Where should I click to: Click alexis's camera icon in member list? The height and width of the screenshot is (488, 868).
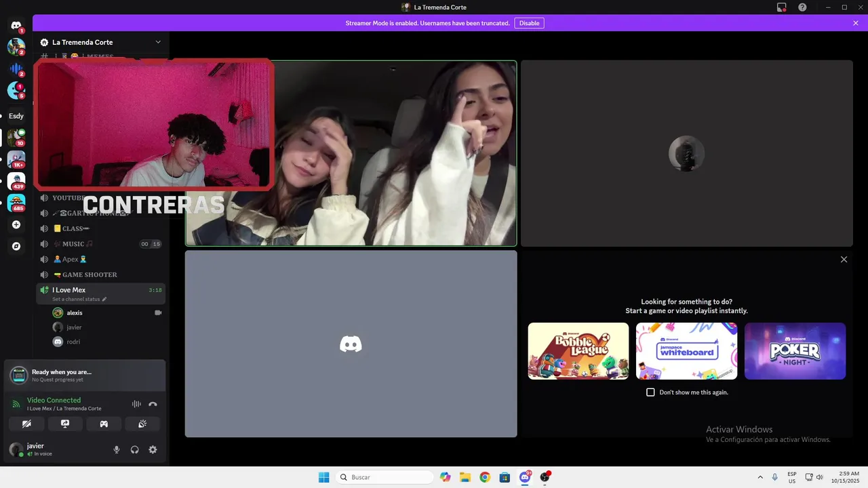click(158, 312)
